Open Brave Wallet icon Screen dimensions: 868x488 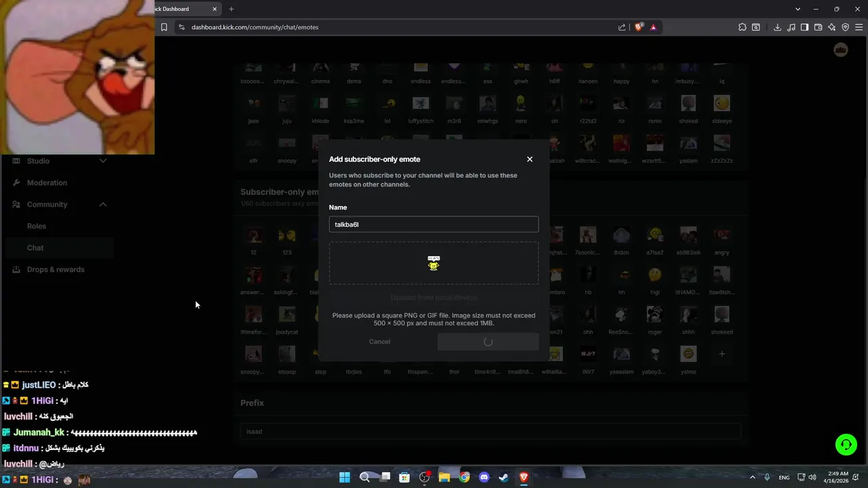coord(818,27)
